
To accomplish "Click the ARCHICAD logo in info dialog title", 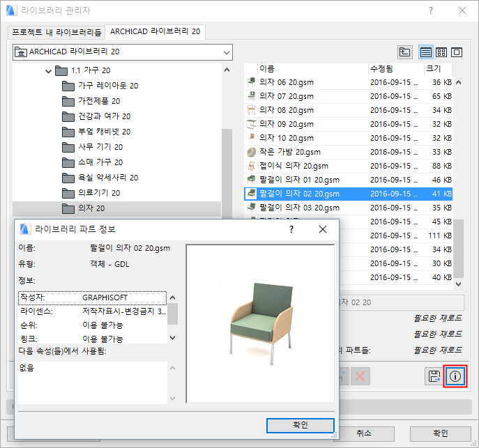I will 25,229.
